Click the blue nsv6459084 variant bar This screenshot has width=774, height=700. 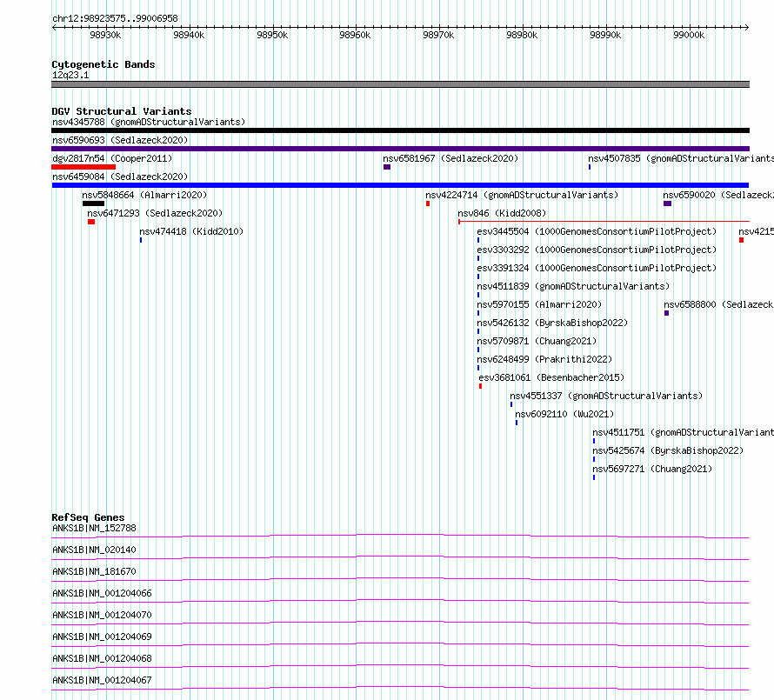tap(400, 185)
